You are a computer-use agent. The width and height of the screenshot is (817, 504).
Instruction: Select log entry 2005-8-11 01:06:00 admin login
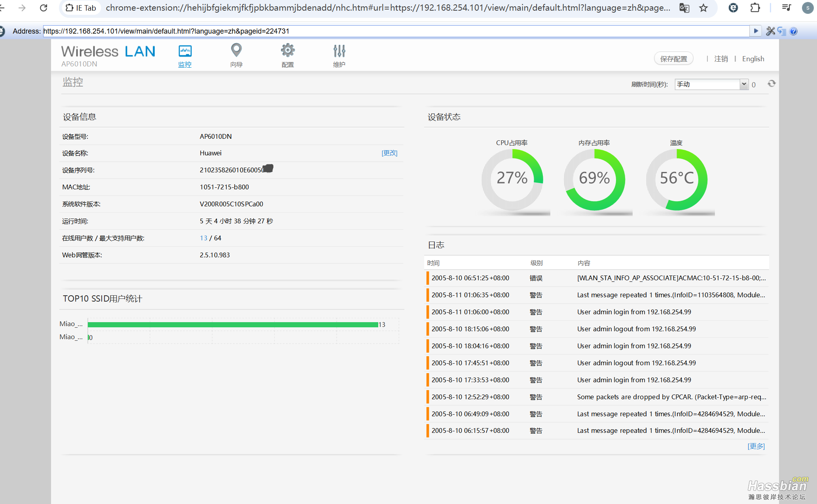[597, 312]
